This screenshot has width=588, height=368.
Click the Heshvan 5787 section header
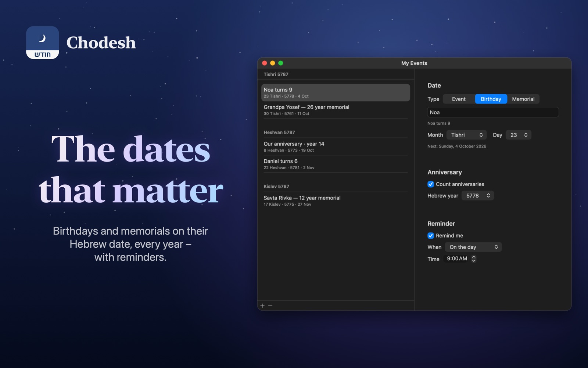pyautogui.click(x=279, y=132)
